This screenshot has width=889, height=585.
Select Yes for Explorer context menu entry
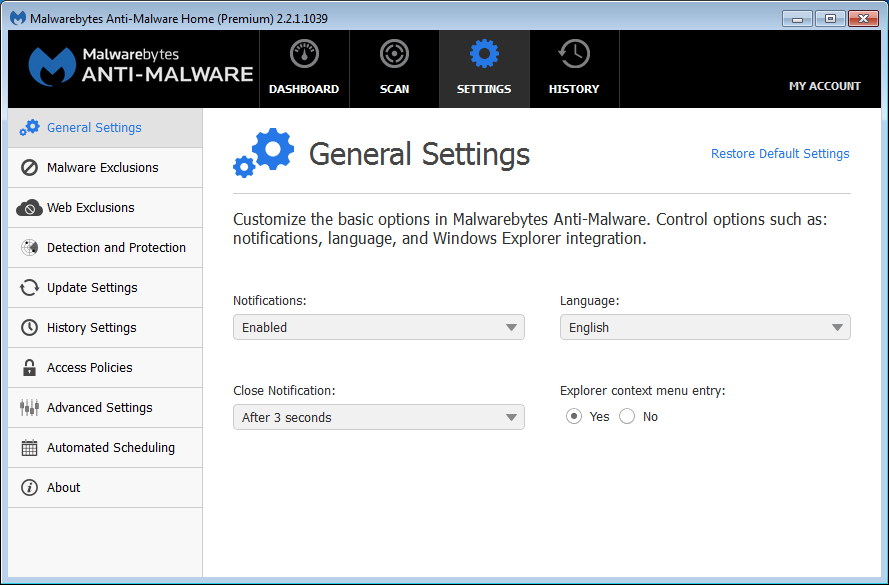574,417
